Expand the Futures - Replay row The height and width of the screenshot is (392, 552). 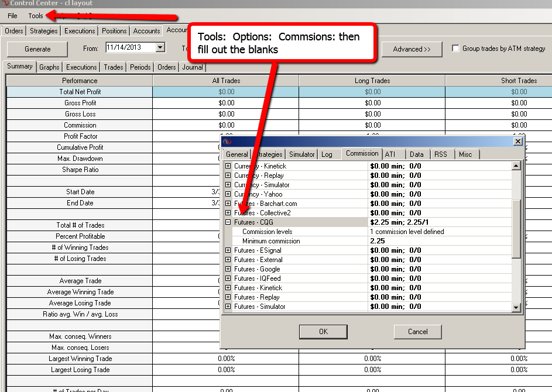coord(228,297)
